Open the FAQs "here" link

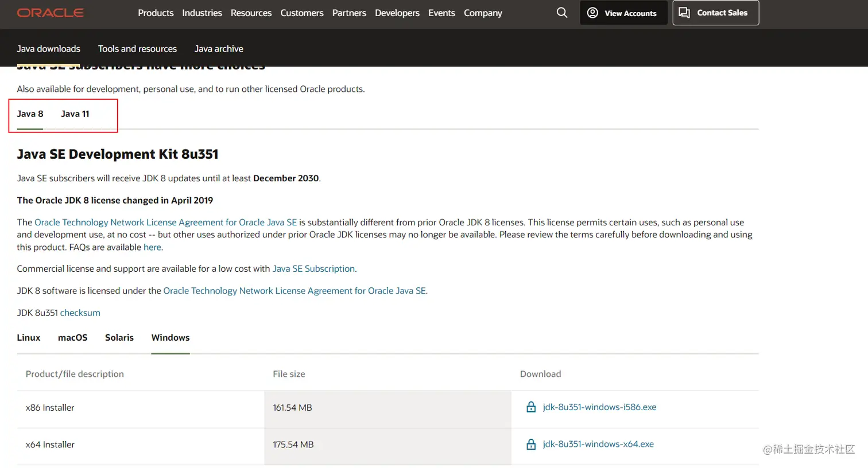coord(152,247)
